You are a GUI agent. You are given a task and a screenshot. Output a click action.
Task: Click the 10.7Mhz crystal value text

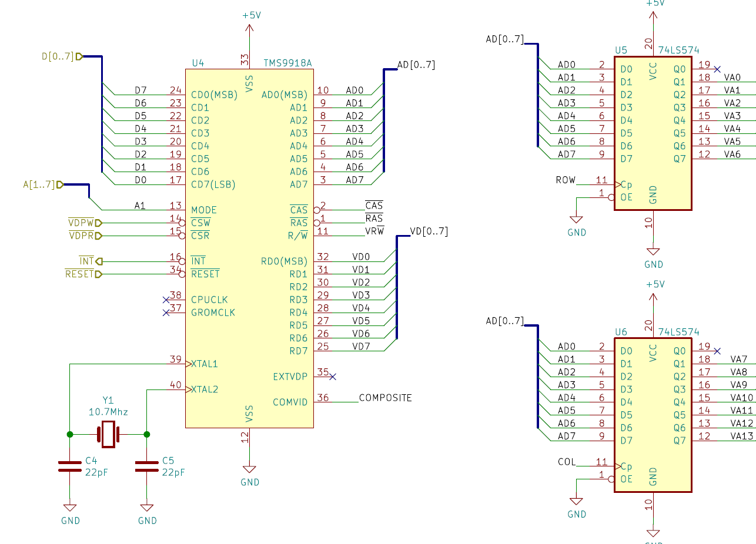point(108,411)
